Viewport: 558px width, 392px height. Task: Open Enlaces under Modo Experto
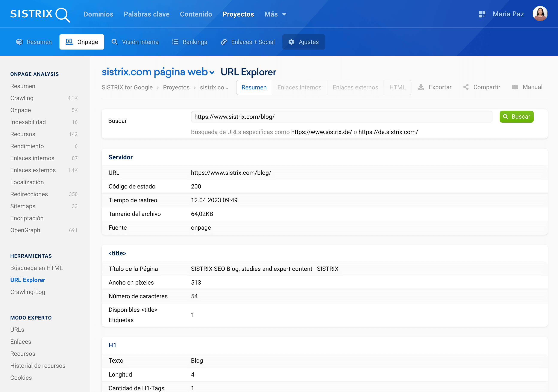tap(21, 342)
